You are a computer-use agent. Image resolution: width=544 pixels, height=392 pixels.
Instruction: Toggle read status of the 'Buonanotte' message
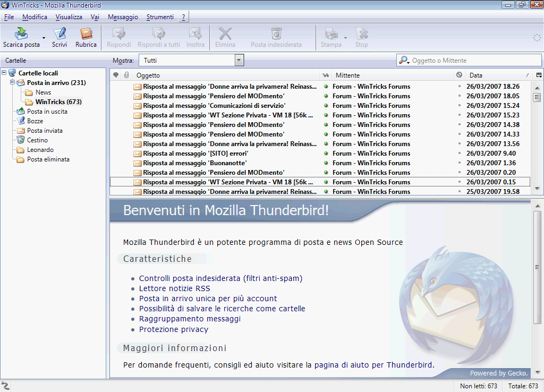[326, 163]
